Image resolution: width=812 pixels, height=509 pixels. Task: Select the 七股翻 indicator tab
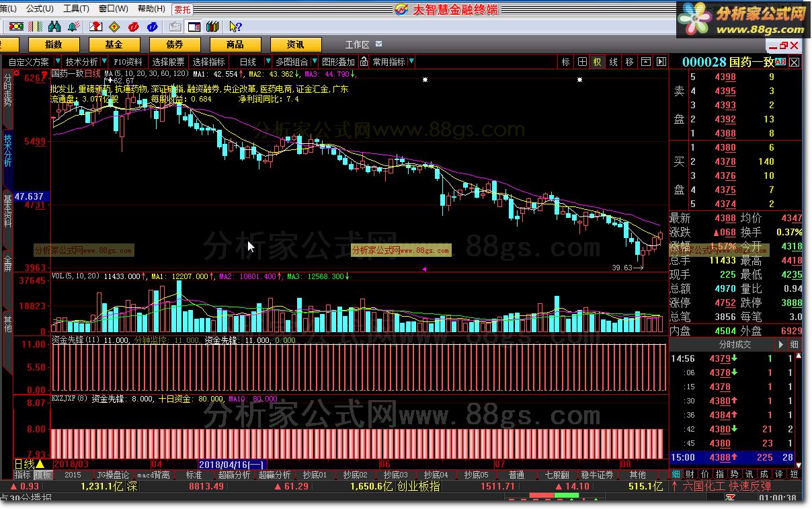click(x=557, y=475)
